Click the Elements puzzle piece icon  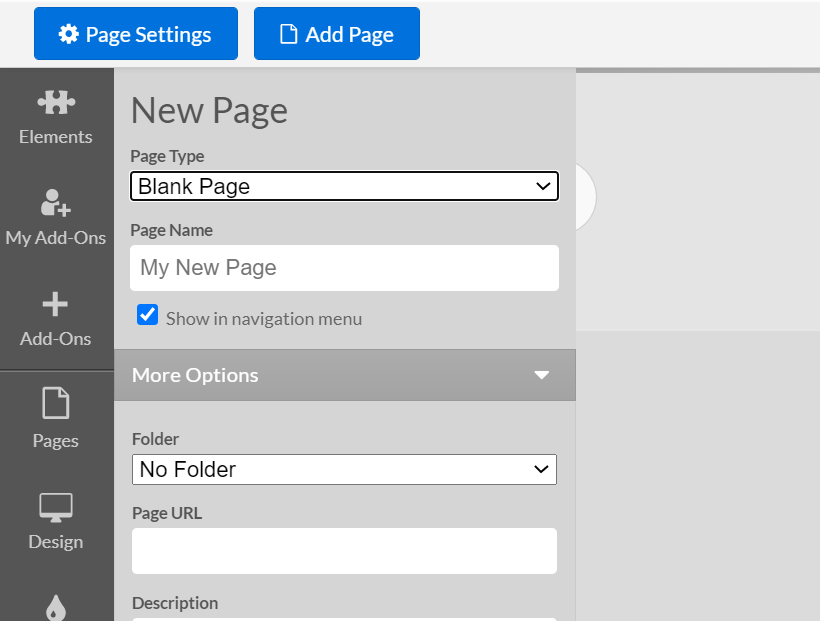coord(56,103)
